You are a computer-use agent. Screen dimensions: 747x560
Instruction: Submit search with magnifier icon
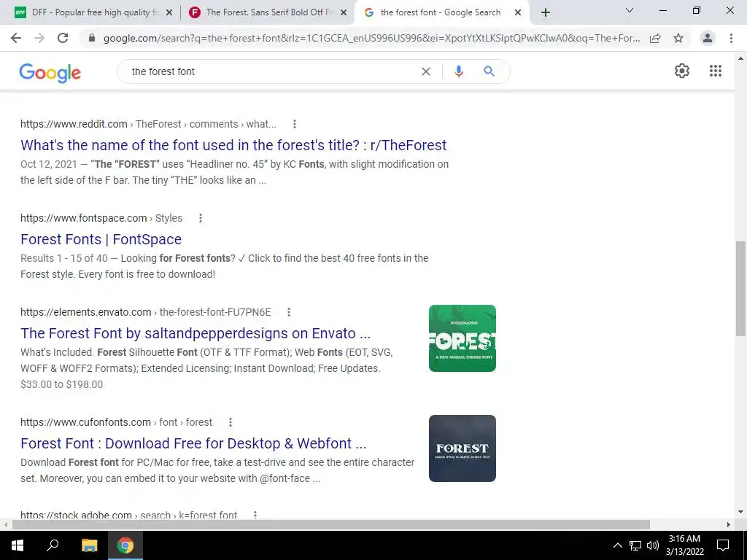pos(489,71)
